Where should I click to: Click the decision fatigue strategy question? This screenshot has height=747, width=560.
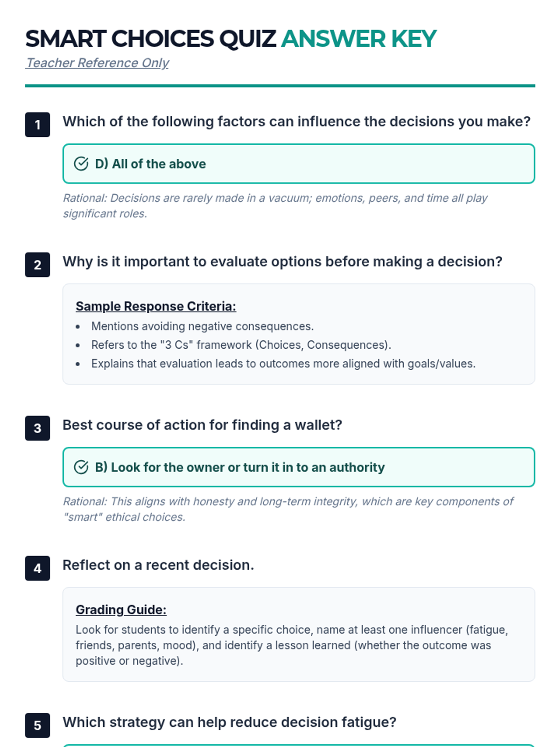click(x=229, y=723)
